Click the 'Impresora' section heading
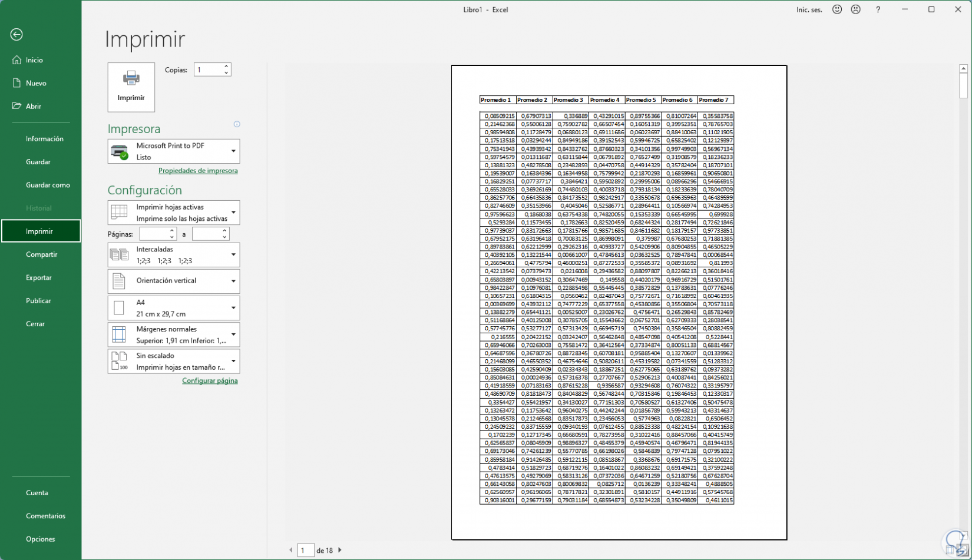 134,129
